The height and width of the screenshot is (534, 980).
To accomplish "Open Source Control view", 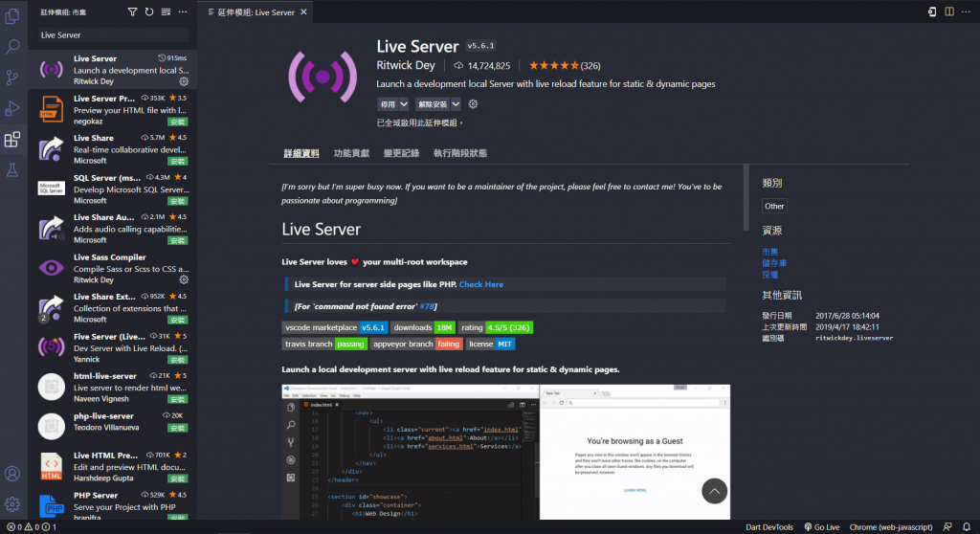I will click(x=12, y=78).
